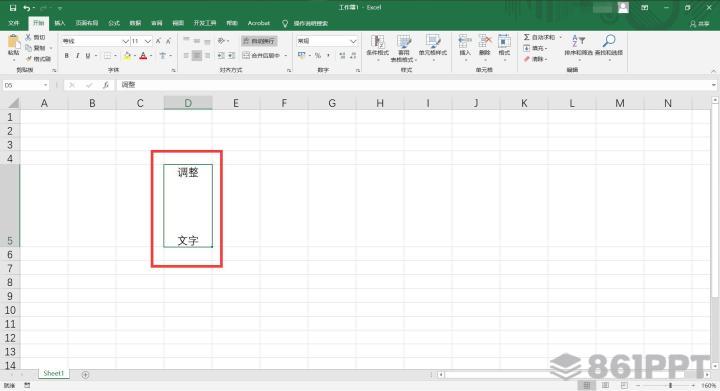The image size is (720, 391).
Task: Apply the red font color A
Action: coord(143,56)
